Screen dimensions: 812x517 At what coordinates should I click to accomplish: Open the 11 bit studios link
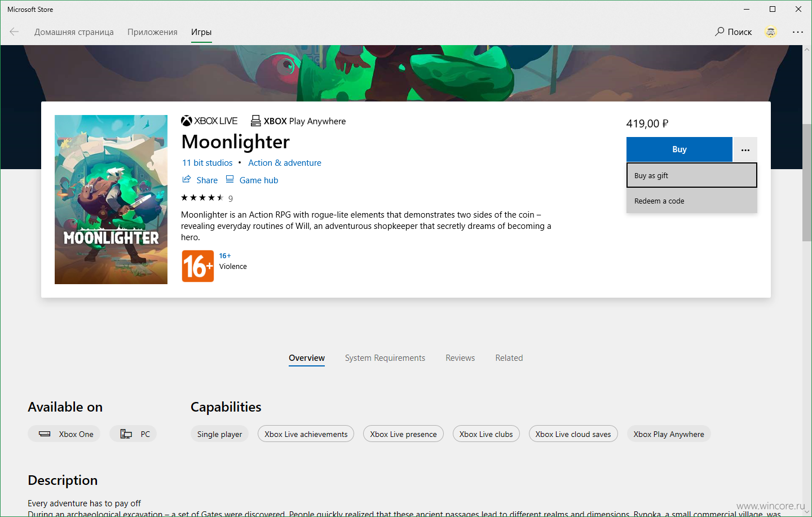(207, 163)
